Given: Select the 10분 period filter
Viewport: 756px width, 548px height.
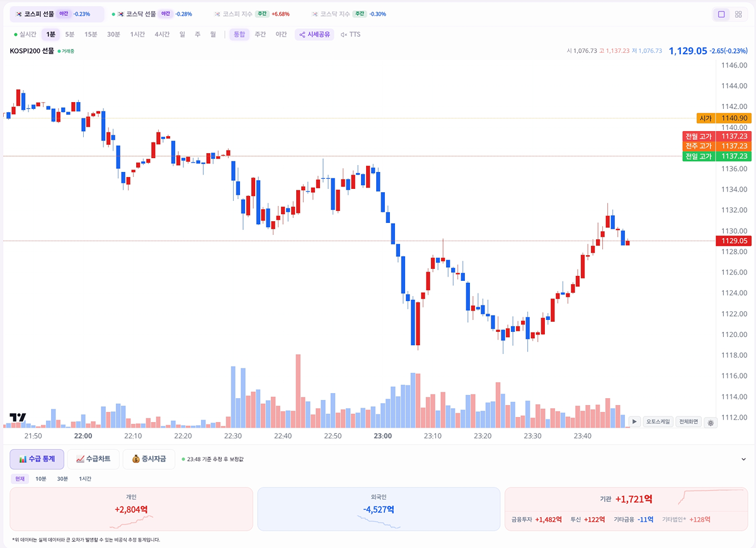Looking at the screenshot, I should (x=40, y=479).
